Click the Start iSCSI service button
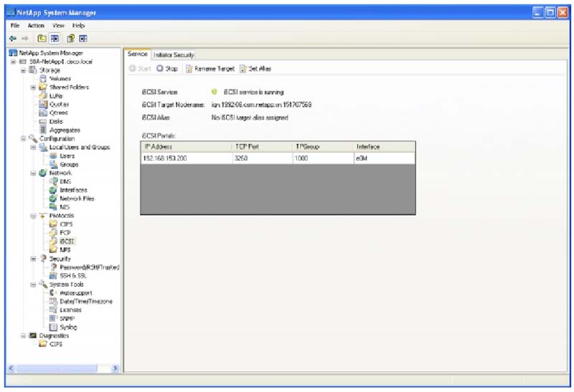 click(x=140, y=68)
